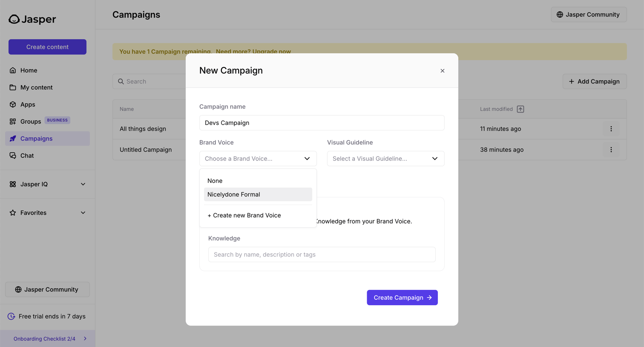Open Jasper Community in the top header
The width and height of the screenshot is (644, 347).
(589, 14)
